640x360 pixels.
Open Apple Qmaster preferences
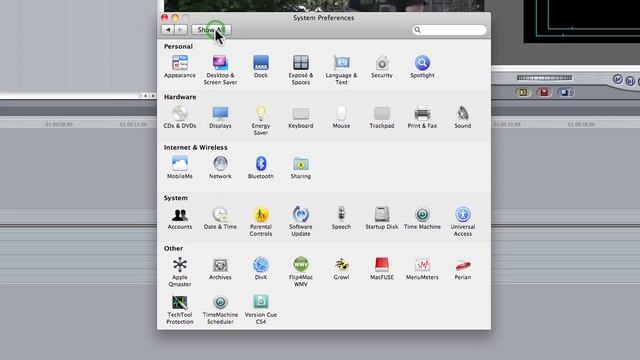[x=180, y=272]
